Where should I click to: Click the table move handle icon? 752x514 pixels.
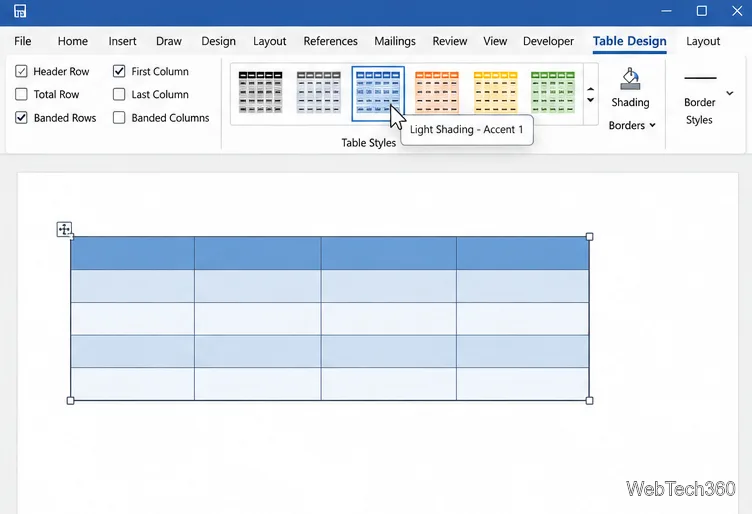coord(64,229)
